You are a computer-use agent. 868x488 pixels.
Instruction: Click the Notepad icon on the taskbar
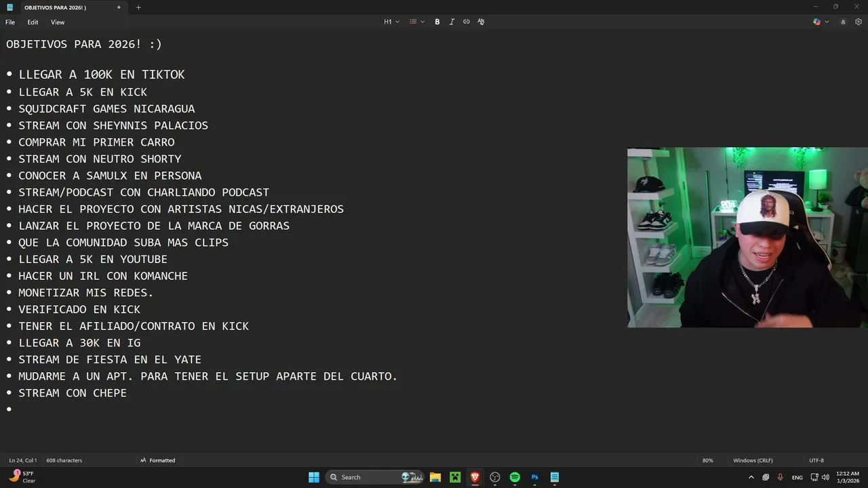[x=555, y=477]
